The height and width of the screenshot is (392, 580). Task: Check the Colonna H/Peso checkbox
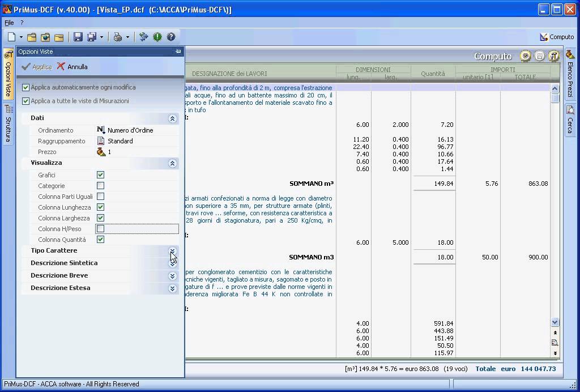pos(101,229)
